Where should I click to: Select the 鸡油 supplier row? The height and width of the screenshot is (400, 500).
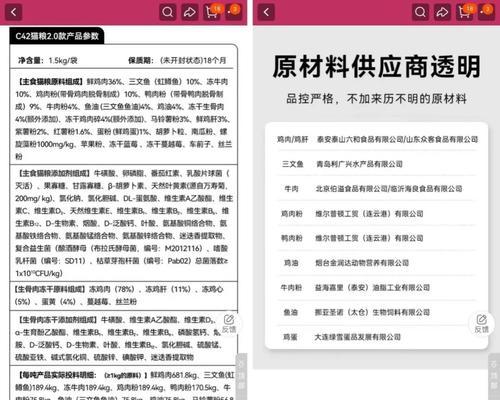377,263
